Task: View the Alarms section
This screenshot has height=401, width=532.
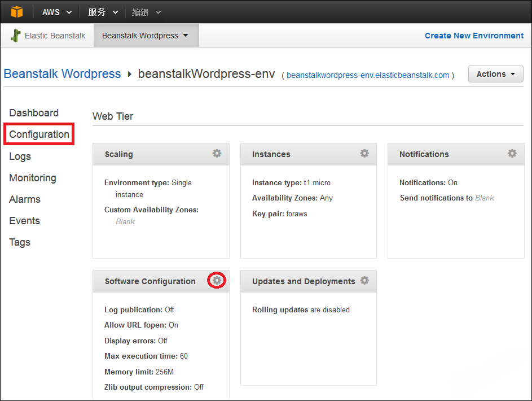Action: [x=25, y=199]
